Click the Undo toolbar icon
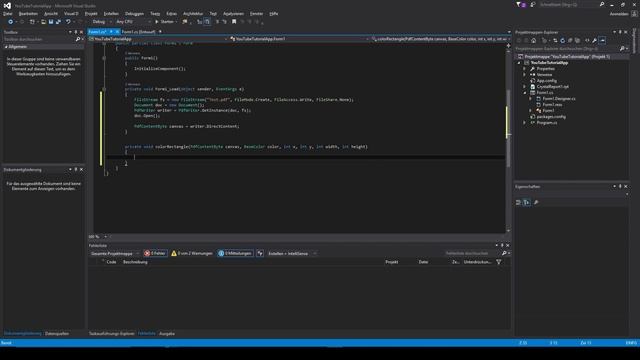The width and height of the screenshot is (640, 360). click(x=68, y=22)
